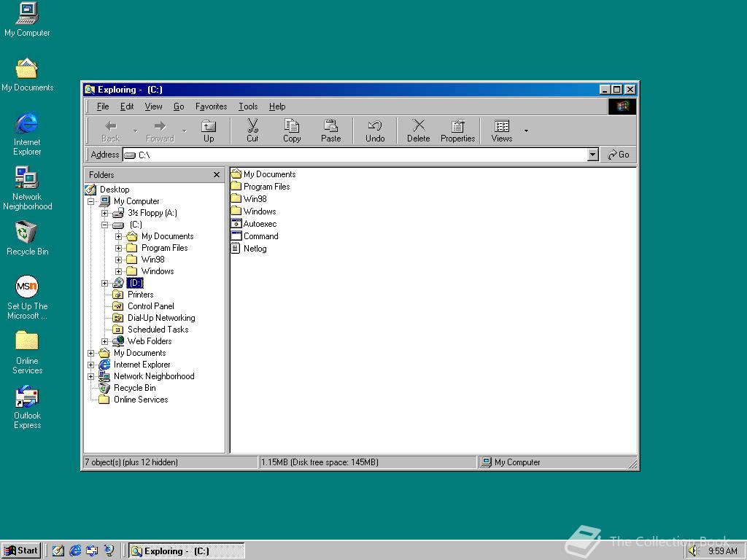Click the Address bar field
This screenshot has height=560, width=747.
[355, 155]
